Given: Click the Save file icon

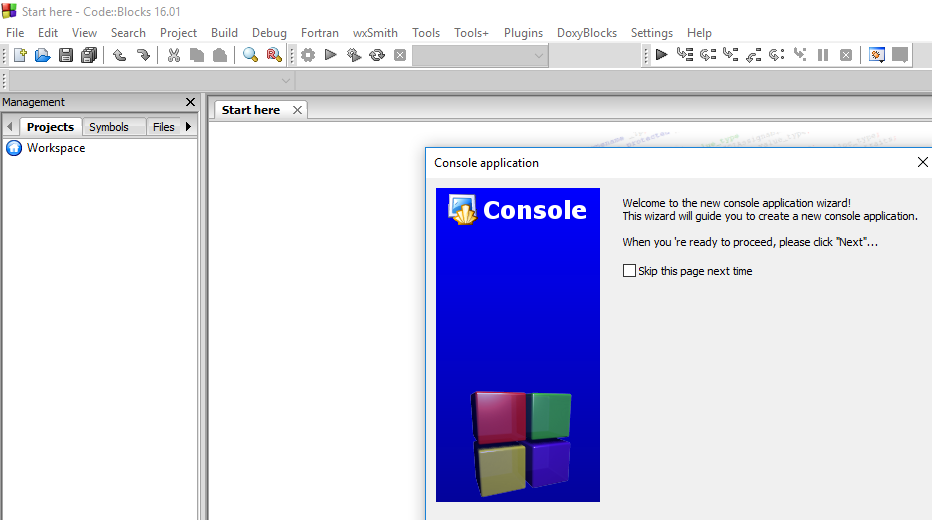Looking at the screenshot, I should pos(66,55).
